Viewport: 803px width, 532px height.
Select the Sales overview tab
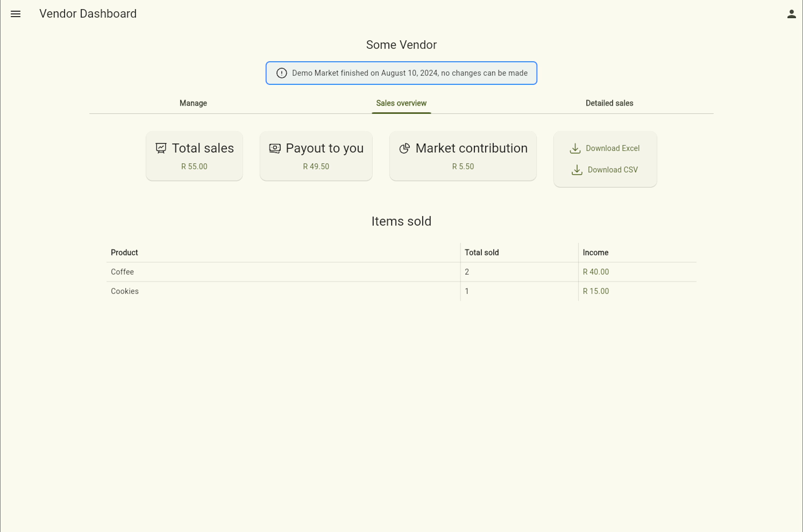401,103
